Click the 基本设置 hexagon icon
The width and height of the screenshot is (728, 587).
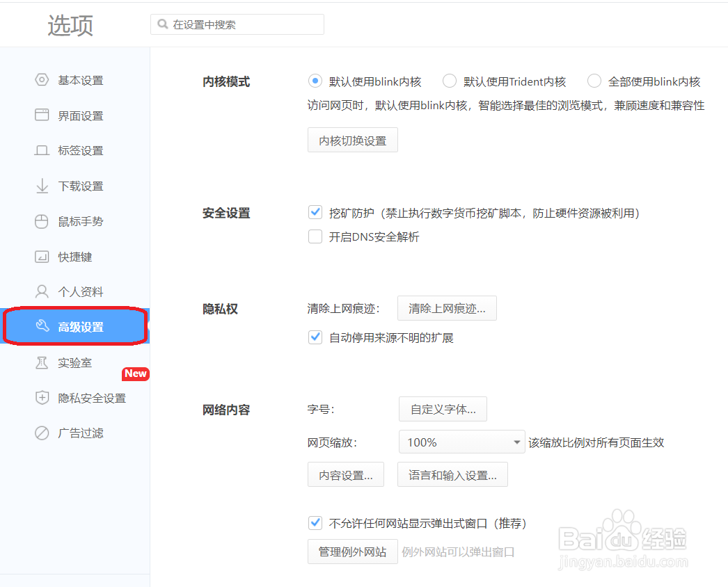42,80
